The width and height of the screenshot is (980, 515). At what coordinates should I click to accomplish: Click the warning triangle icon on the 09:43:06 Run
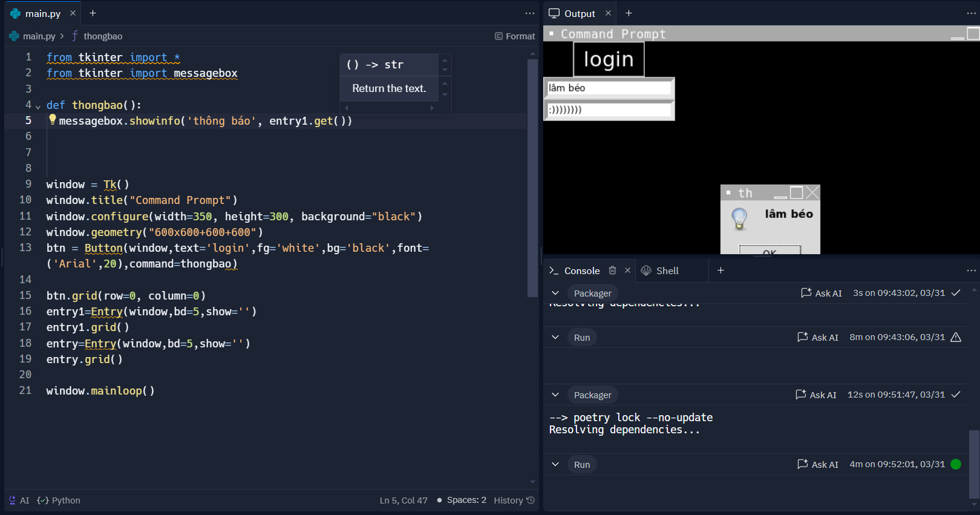coord(956,337)
